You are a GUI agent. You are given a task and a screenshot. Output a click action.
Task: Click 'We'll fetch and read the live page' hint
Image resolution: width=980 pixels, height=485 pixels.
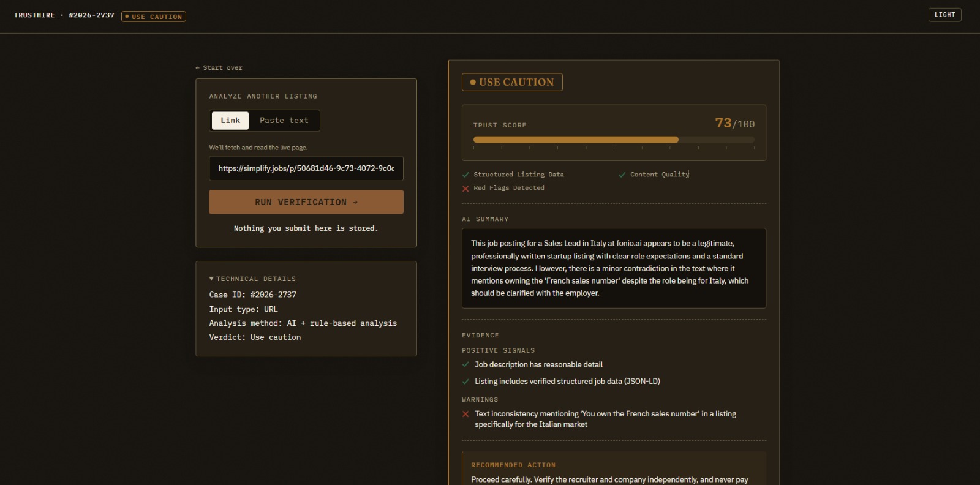click(x=258, y=148)
